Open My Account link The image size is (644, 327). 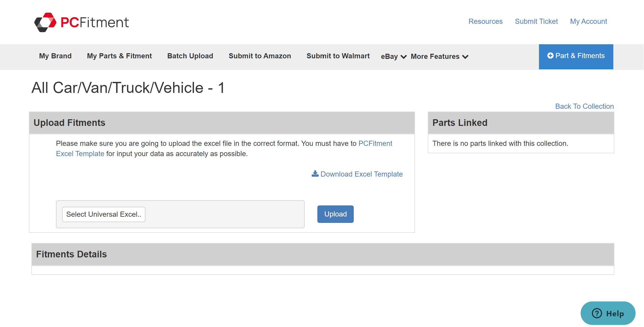click(x=588, y=21)
